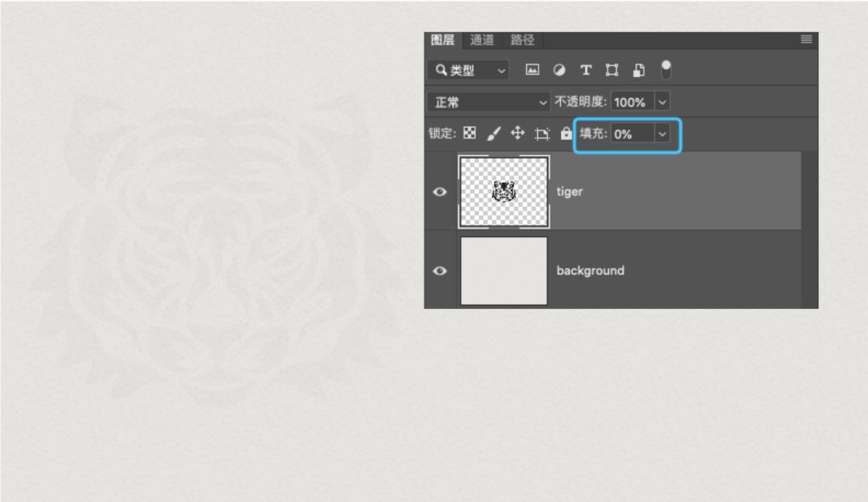This screenshot has height=502, width=868.
Task: Click the 填充 value field 0%
Action: (x=633, y=134)
